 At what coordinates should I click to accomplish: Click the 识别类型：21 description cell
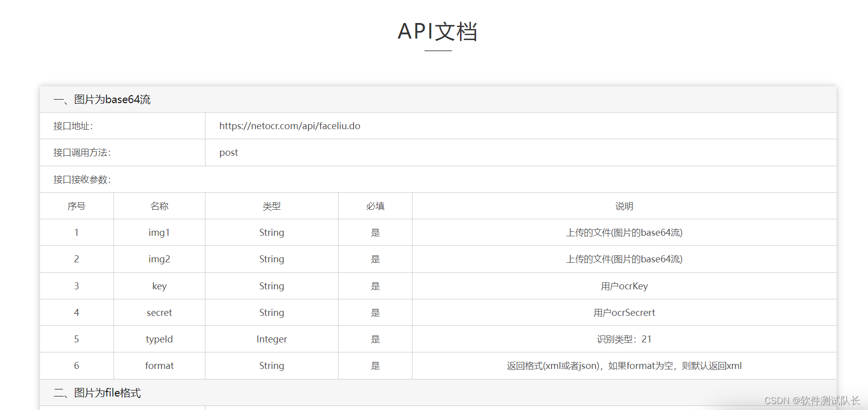tap(624, 339)
